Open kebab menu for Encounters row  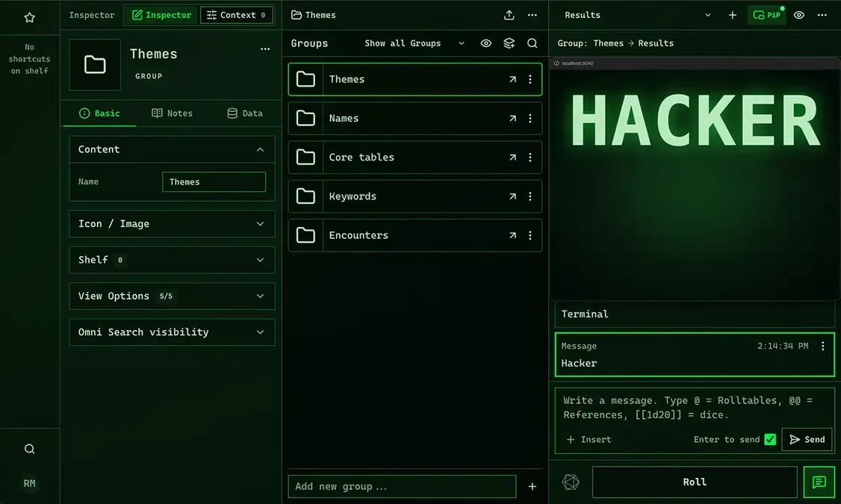(530, 235)
